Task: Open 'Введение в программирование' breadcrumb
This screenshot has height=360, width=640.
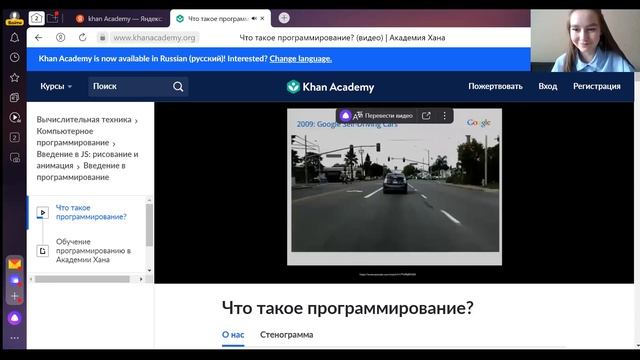Action: [81, 171]
